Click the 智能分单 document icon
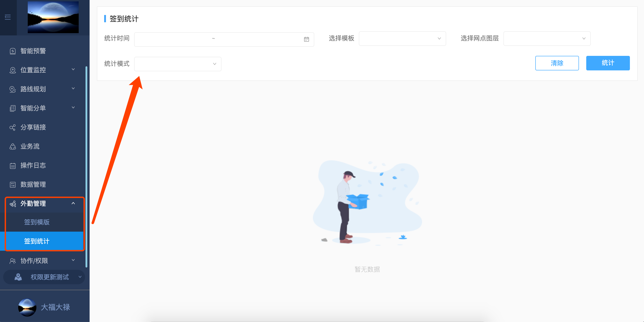644x322 pixels. pos(13,108)
